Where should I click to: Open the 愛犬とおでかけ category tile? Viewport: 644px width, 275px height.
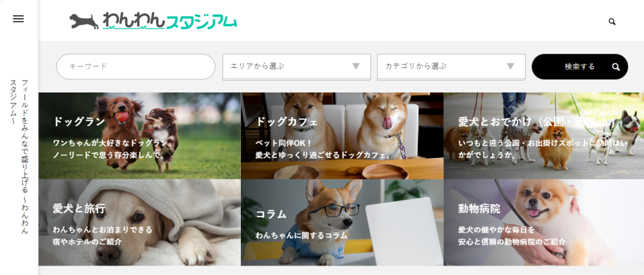(544, 136)
